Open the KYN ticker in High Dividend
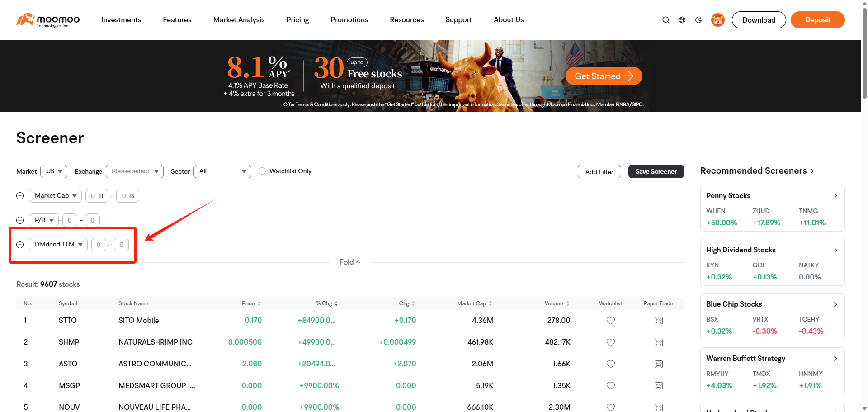Image resolution: width=868 pixels, height=412 pixels. (x=712, y=265)
